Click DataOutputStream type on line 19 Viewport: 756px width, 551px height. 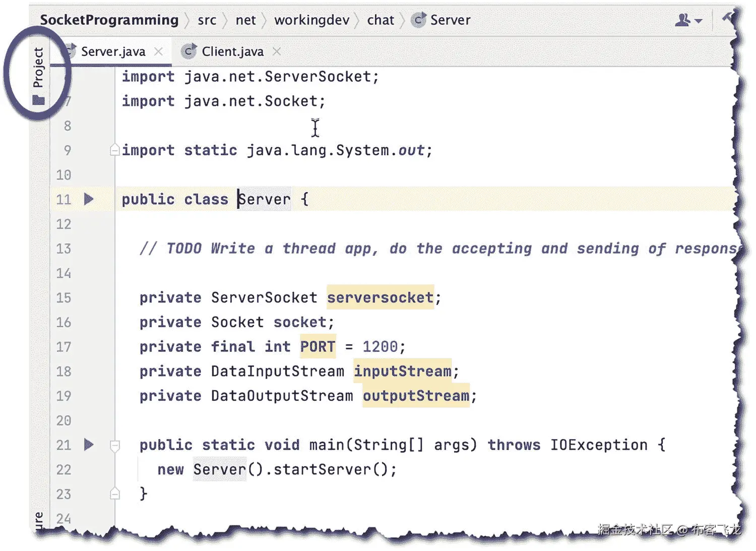(x=282, y=396)
